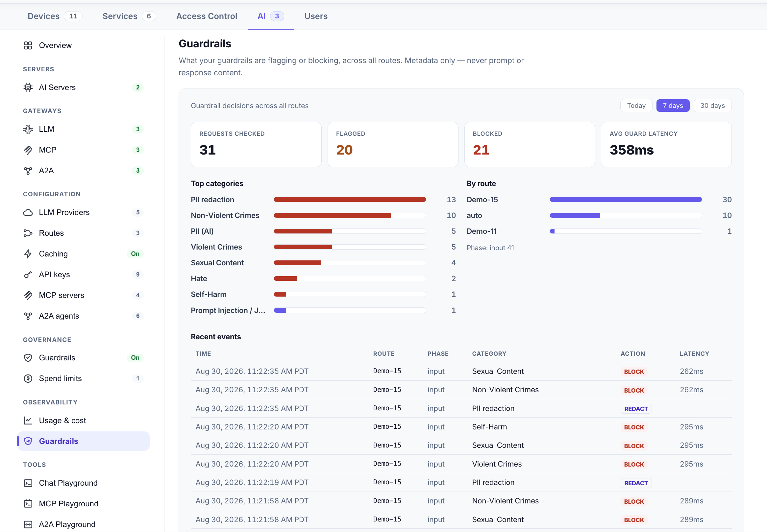Click the Spend limits dollar icon

pos(28,378)
